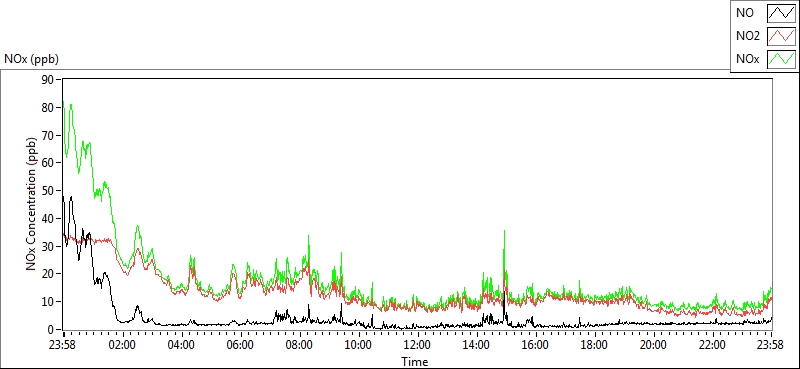Screen dimensions: 800x369
Task: Click the 'NOx Concentration (ppb)' y-axis label
Action: [32, 204]
